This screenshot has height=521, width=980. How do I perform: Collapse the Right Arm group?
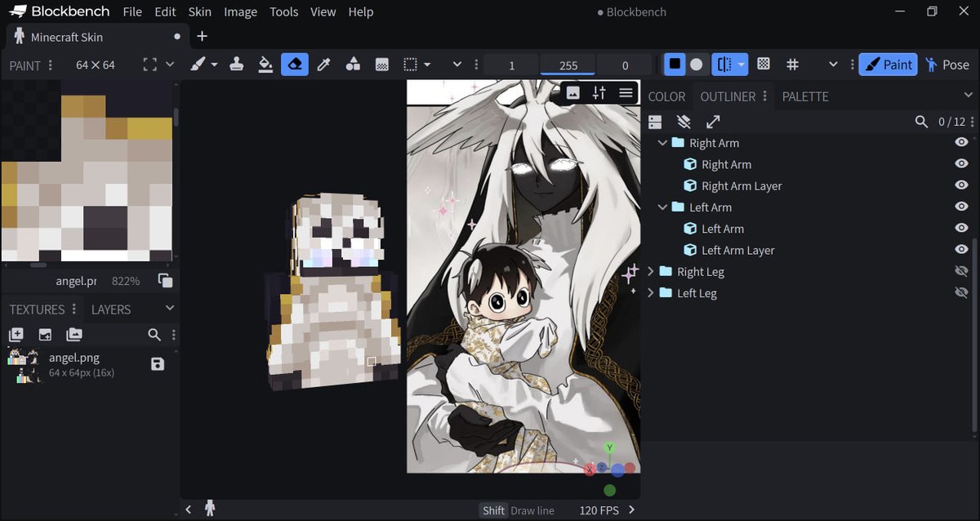click(x=662, y=143)
